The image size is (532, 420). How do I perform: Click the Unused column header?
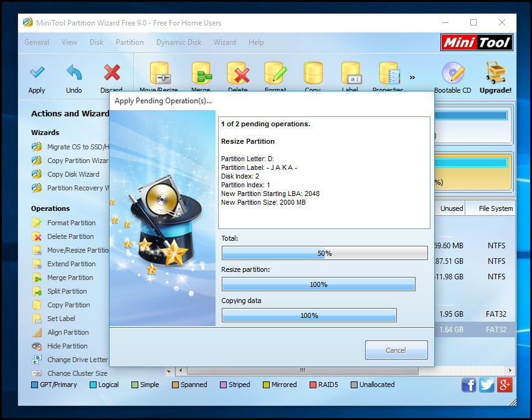pos(450,208)
